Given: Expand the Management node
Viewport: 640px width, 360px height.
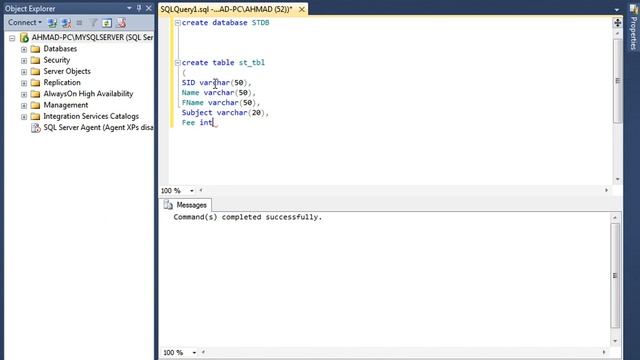Looking at the screenshot, I should tap(24, 106).
